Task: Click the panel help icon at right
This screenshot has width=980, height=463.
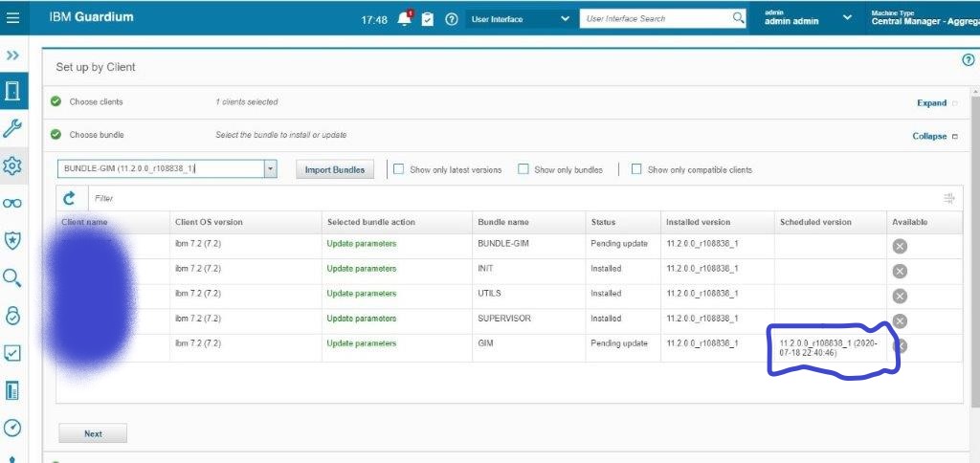Action: [969, 60]
